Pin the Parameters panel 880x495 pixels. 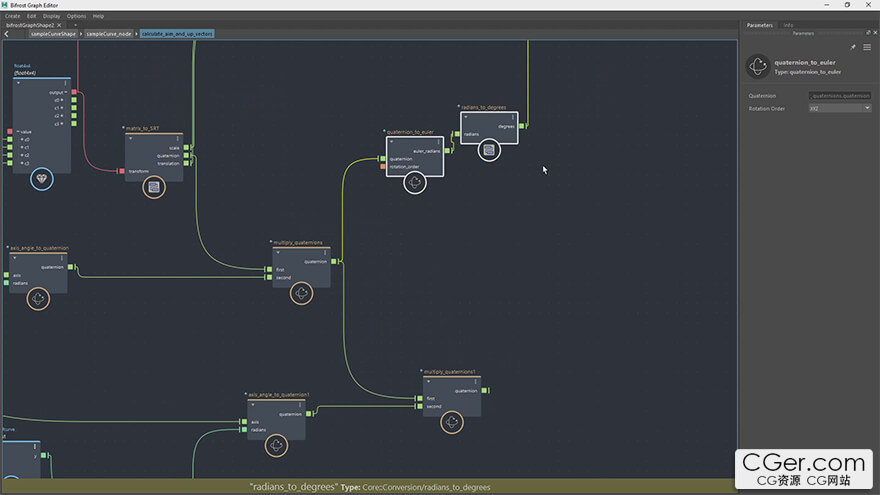pos(853,47)
